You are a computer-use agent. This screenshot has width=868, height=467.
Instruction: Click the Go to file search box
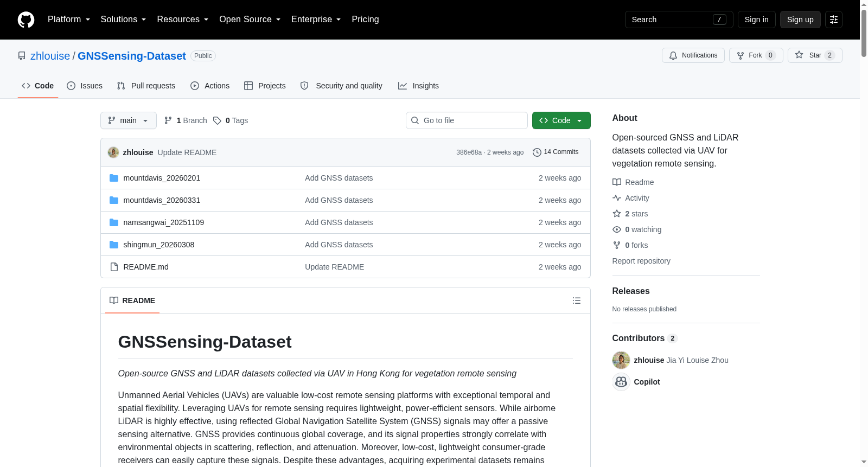[x=467, y=120]
